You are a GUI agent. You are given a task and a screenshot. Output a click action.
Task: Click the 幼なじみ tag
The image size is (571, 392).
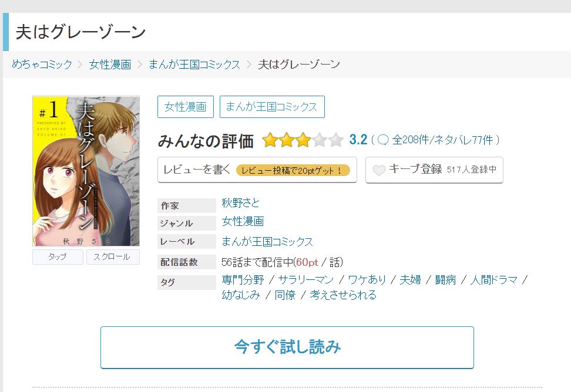tap(241, 295)
